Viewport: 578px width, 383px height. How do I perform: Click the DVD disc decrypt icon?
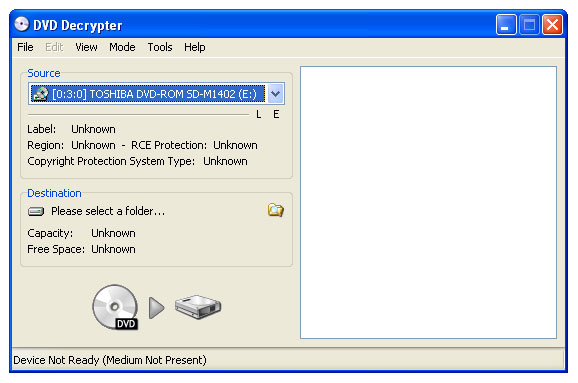[x=115, y=307]
